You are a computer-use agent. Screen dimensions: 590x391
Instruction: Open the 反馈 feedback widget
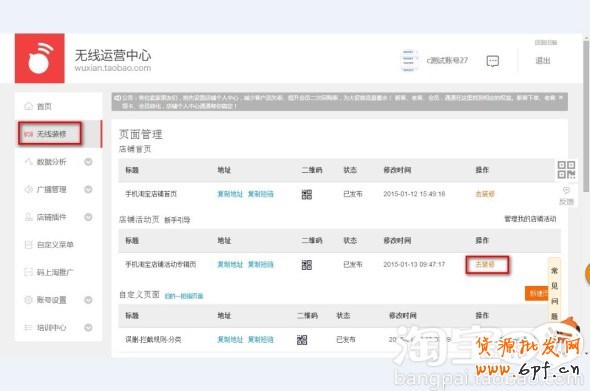point(566,196)
